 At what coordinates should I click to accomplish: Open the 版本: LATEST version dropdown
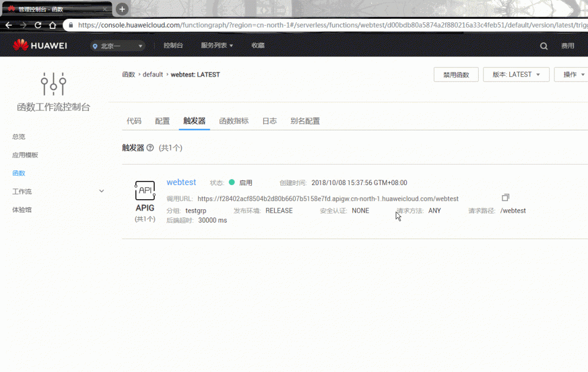click(516, 74)
